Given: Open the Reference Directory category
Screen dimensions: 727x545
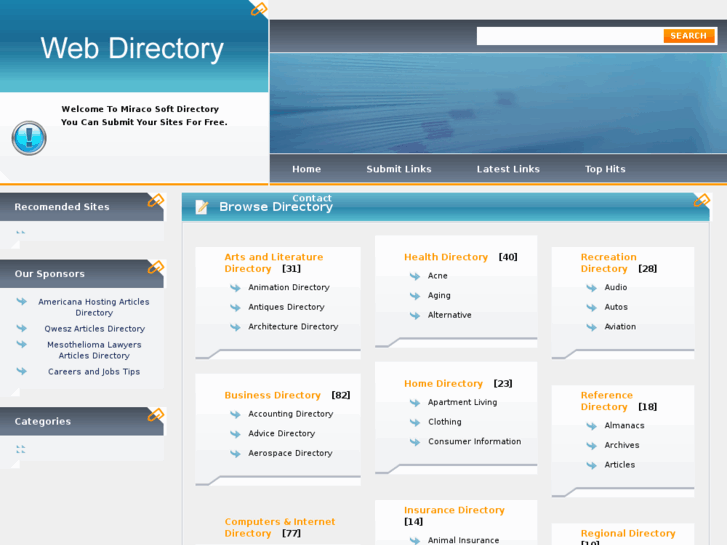Looking at the screenshot, I should 606,401.
